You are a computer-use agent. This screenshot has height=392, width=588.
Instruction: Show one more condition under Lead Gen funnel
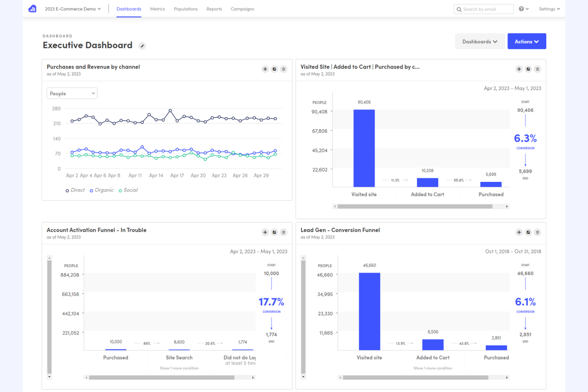[433, 368]
